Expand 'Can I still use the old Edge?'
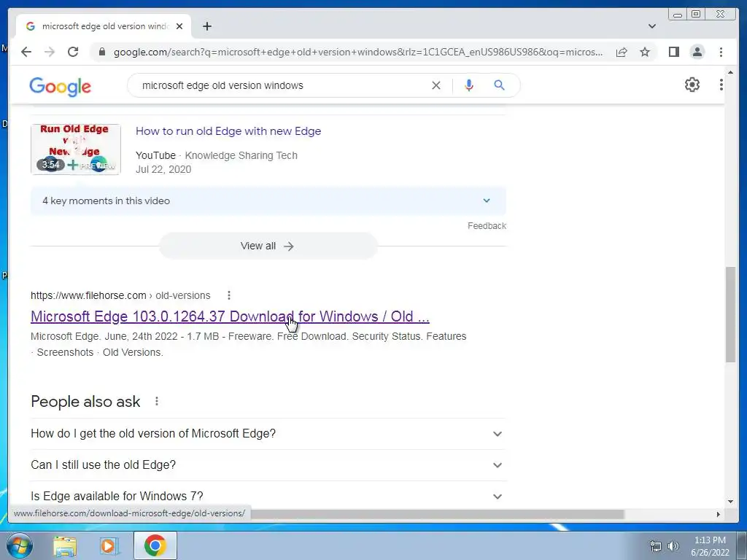 click(x=268, y=464)
